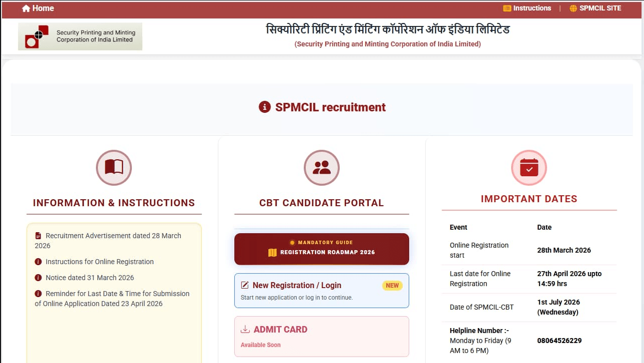Click the info icon beside SPMCIL recruitment
Screen dimensions: 644x363
[x=265, y=107]
